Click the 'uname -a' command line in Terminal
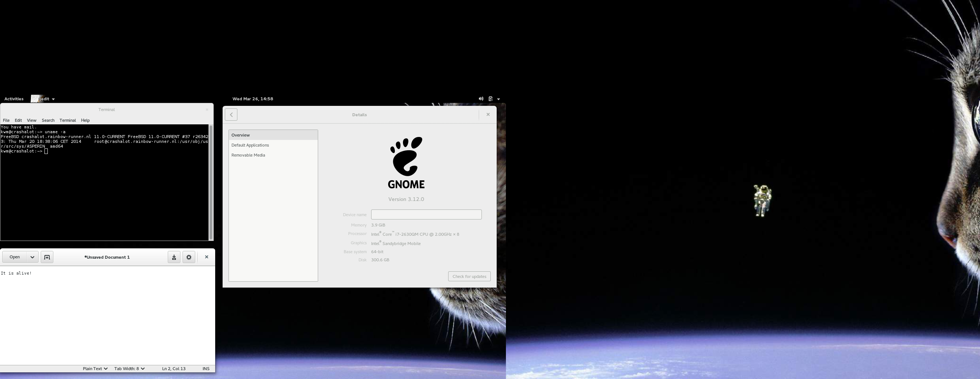Image resolution: width=980 pixels, height=379 pixels. 33,132
